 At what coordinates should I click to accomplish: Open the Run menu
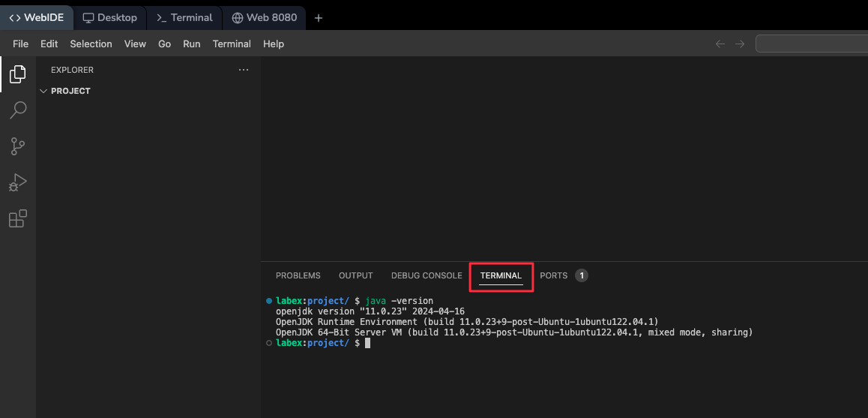click(192, 44)
